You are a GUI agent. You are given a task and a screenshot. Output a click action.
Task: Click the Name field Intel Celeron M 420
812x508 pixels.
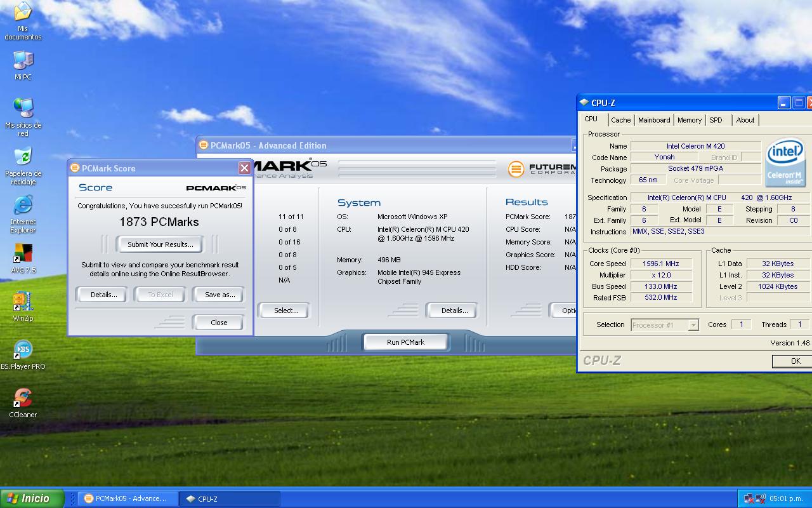point(695,146)
